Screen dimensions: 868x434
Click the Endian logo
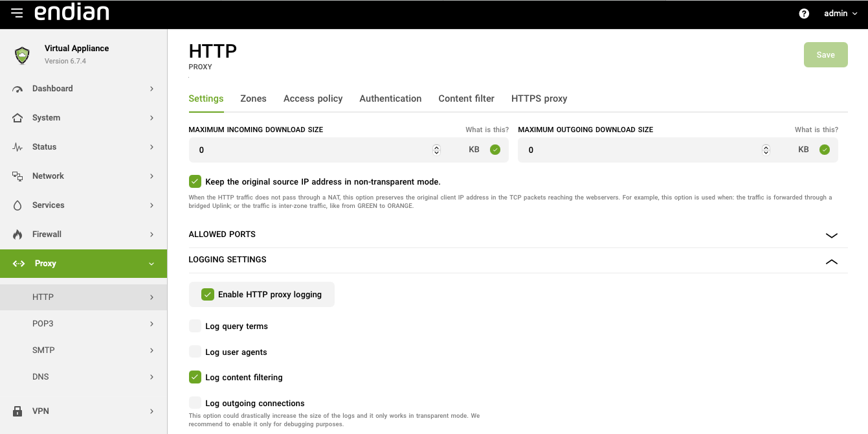point(71,12)
